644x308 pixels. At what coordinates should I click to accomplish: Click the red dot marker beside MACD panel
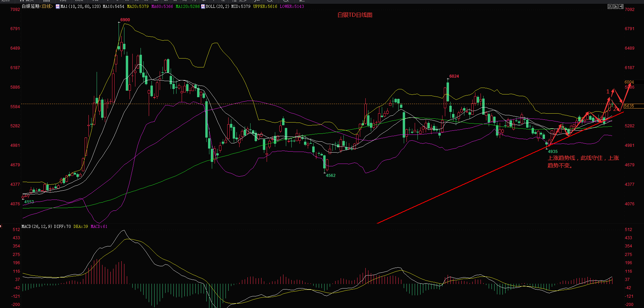(x=1, y=226)
